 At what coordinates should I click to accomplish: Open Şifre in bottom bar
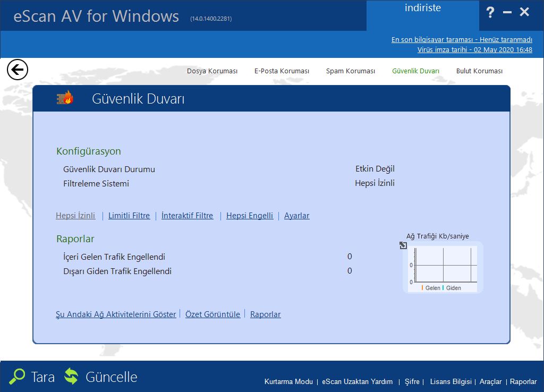coord(412,381)
